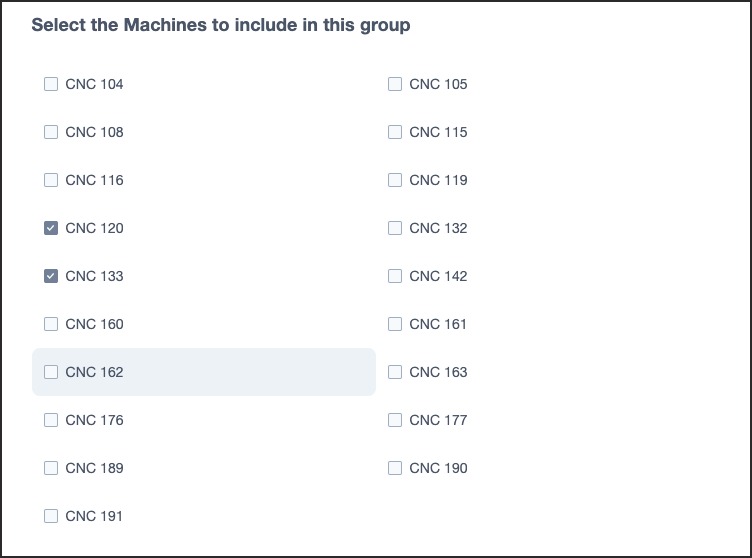
Task: Check the box for CNC 119
Action: [x=395, y=180]
